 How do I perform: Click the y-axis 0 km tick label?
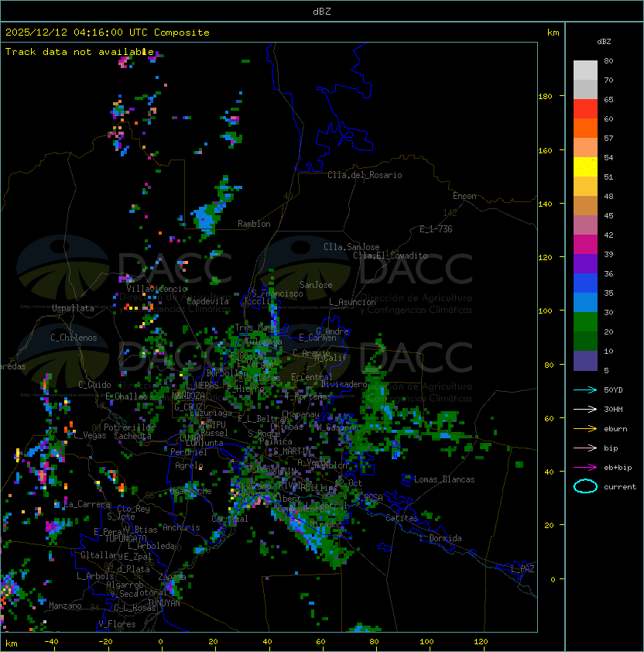[553, 580]
